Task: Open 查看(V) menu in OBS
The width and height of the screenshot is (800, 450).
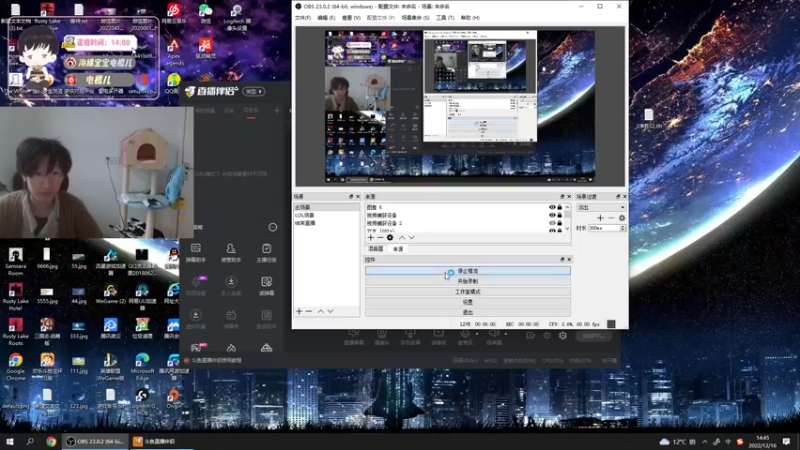Action: click(x=351, y=18)
